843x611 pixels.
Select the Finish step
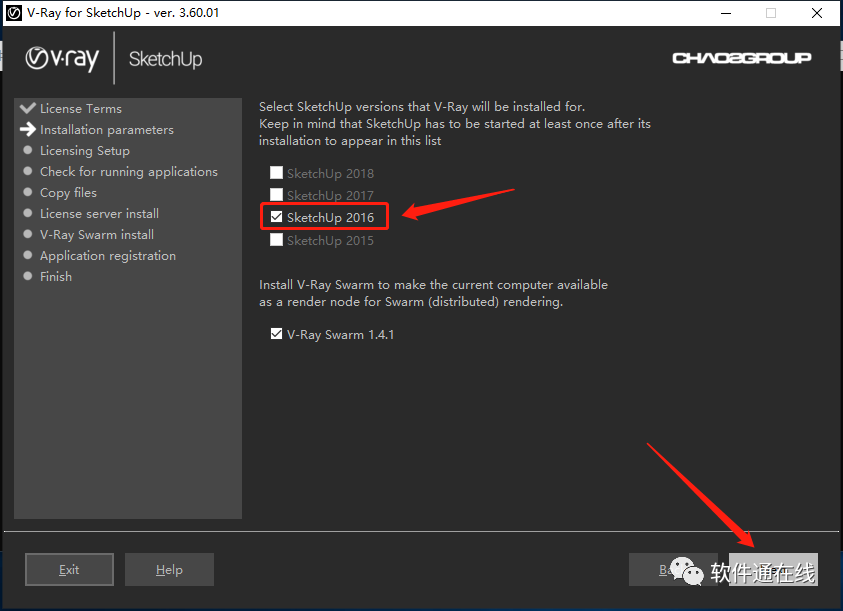coord(56,276)
